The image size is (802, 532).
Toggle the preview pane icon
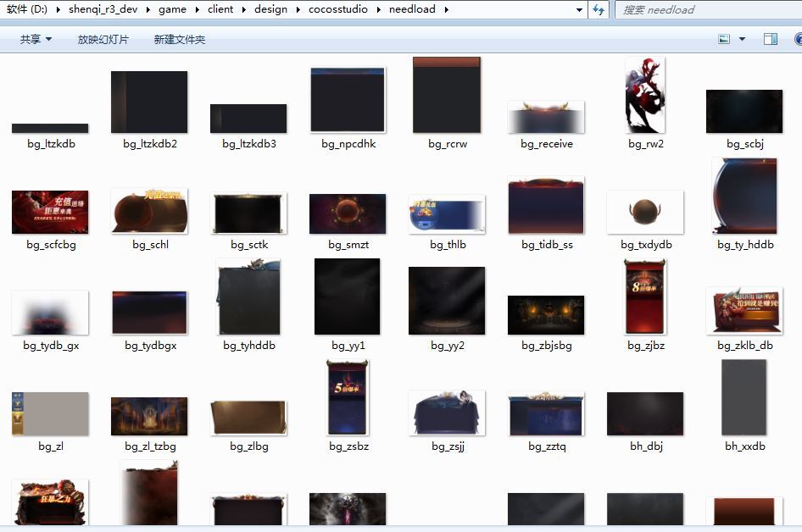pyautogui.click(x=771, y=39)
